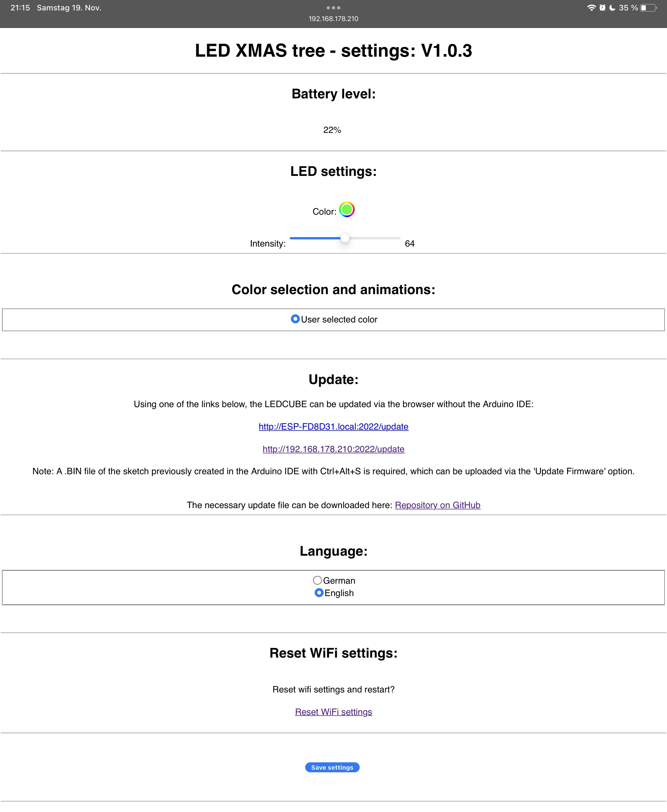
Task: Tap the 21:15 clock in status bar
Action: pos(21,8)
